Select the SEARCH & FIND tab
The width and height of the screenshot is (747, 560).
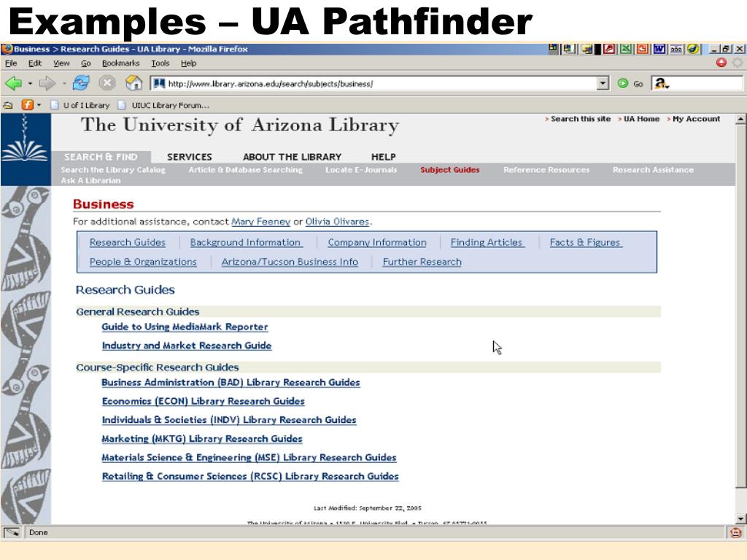pos(101,157)
